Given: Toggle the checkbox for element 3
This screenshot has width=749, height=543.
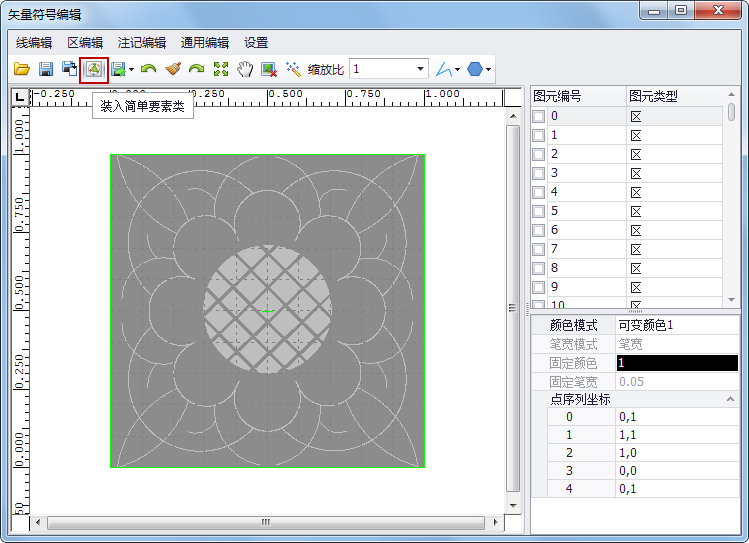Looking at the screenshot, I should [x=539, y=173].
